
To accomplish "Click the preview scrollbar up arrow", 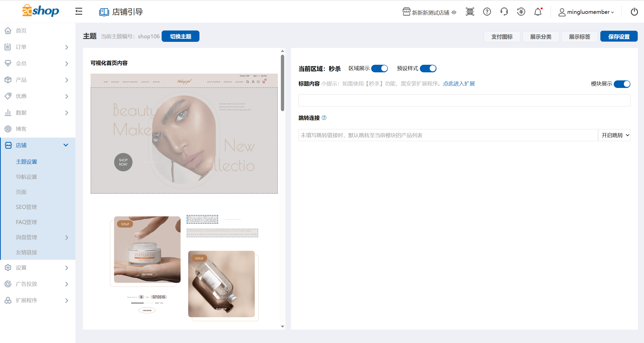I will pos(282,51).
